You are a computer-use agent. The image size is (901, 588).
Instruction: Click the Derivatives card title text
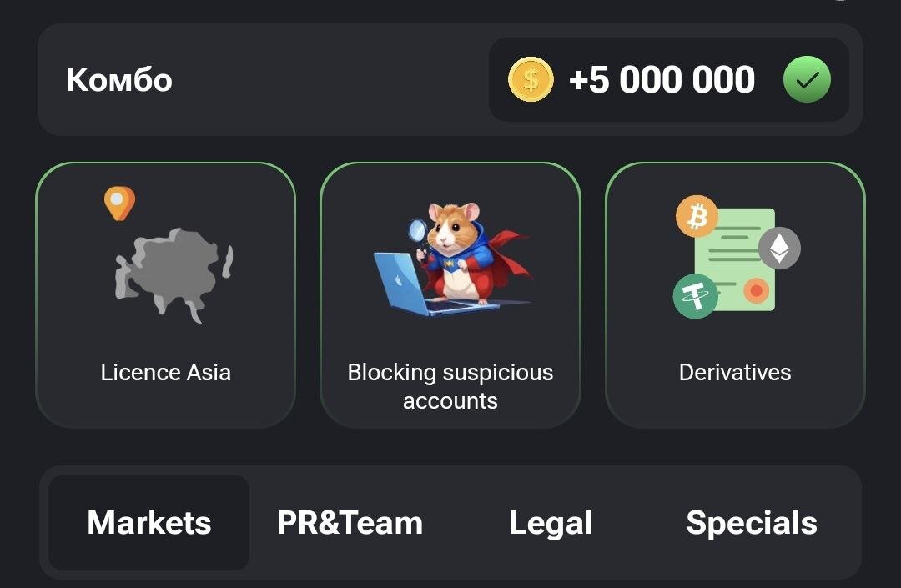click(735, 372)
